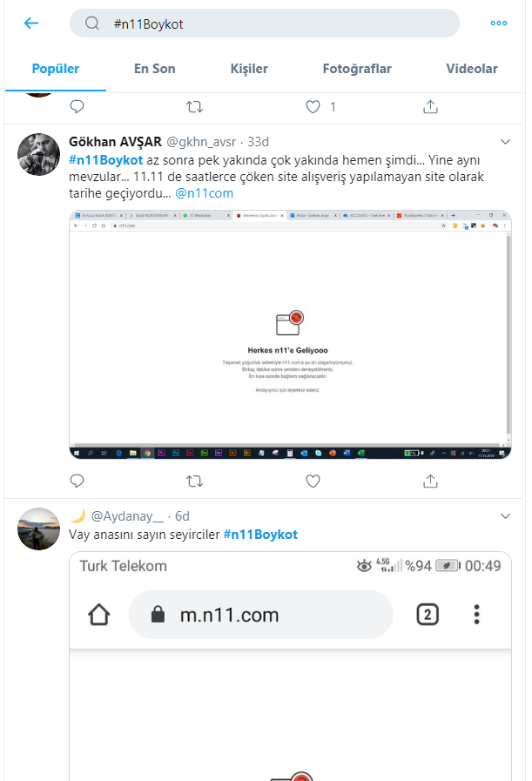Retweet the top partially visible tweet
The image size is (532, 781).
click(x=194, y=106)
